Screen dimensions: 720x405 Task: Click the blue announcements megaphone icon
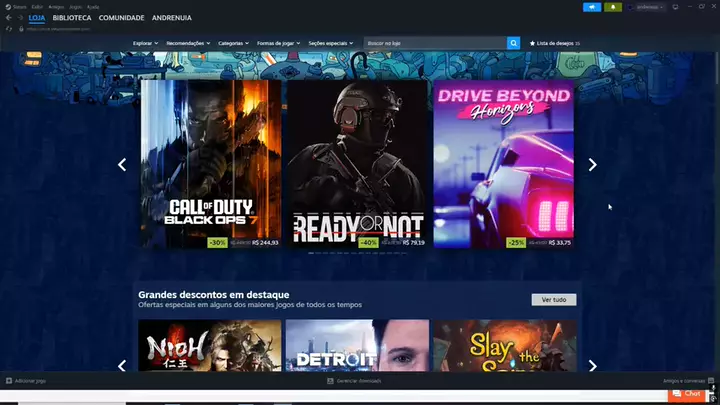pyautogui.click(x=592, y=7)
